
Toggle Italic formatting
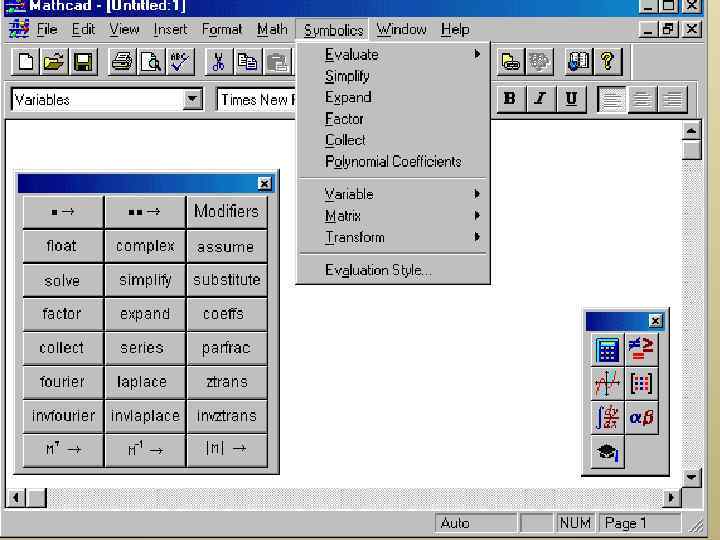pos(540,99)
